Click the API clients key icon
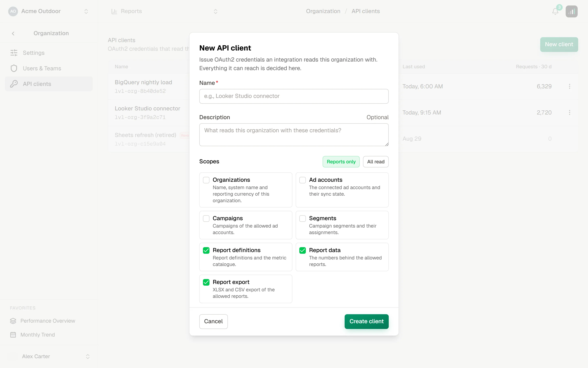 pos(14,84)
